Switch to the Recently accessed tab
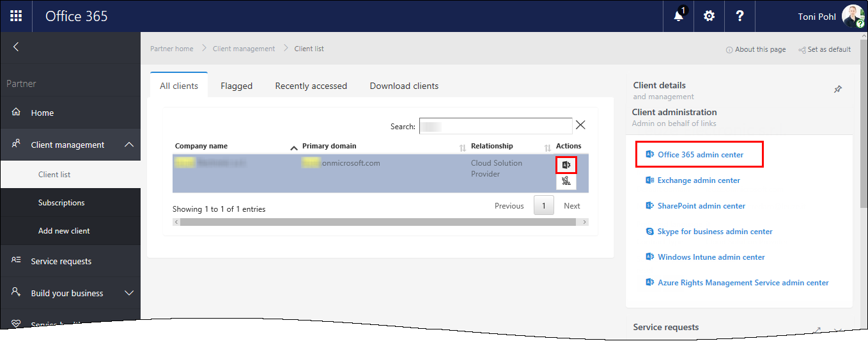 click(311, 86)
